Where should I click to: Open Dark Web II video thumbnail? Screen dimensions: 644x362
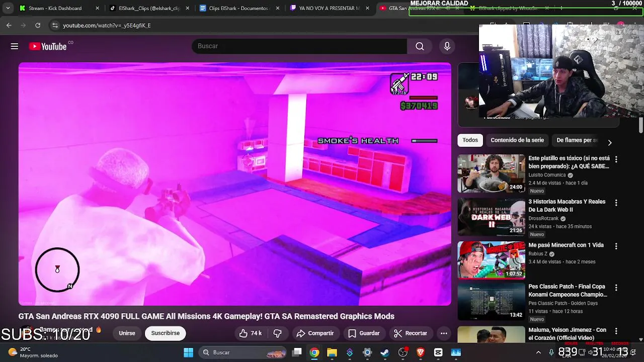(x=491, y=217)
